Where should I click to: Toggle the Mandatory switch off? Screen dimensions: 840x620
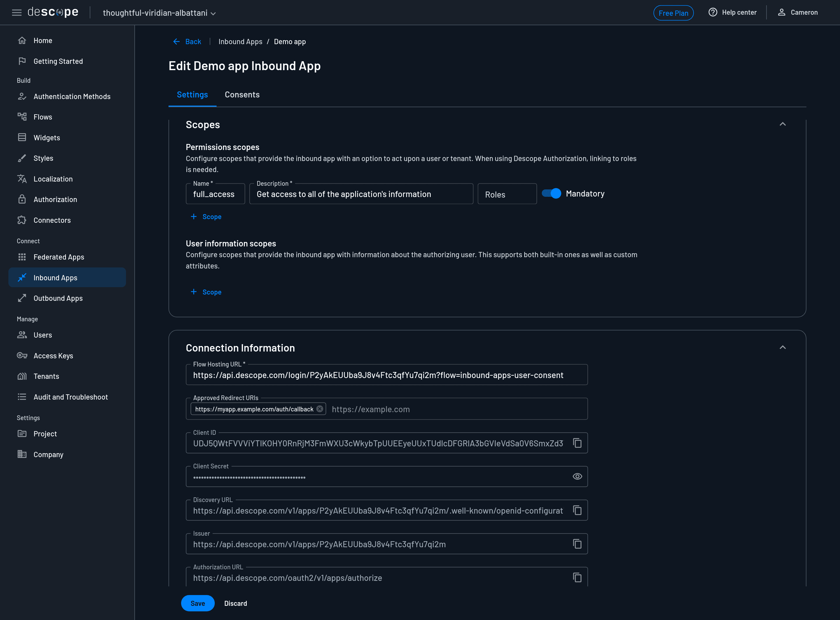click(x=552, y=194)
